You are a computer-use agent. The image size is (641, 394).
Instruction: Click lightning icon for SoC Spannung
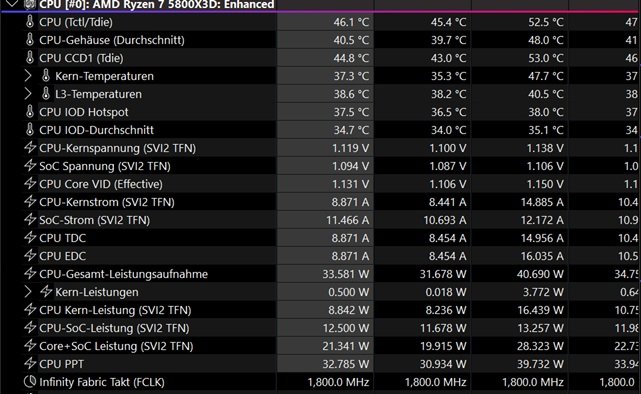tap(30, 166)
